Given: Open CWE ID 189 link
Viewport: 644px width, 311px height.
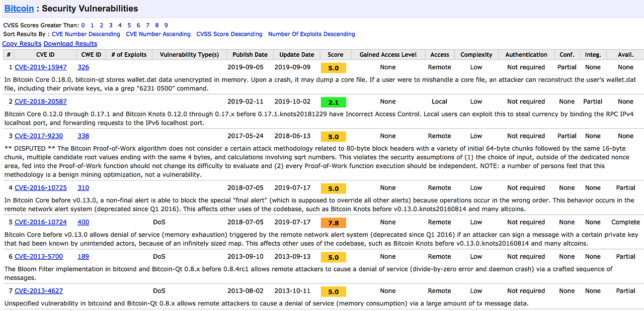Looking at the screenshot, I should (84, 256).
